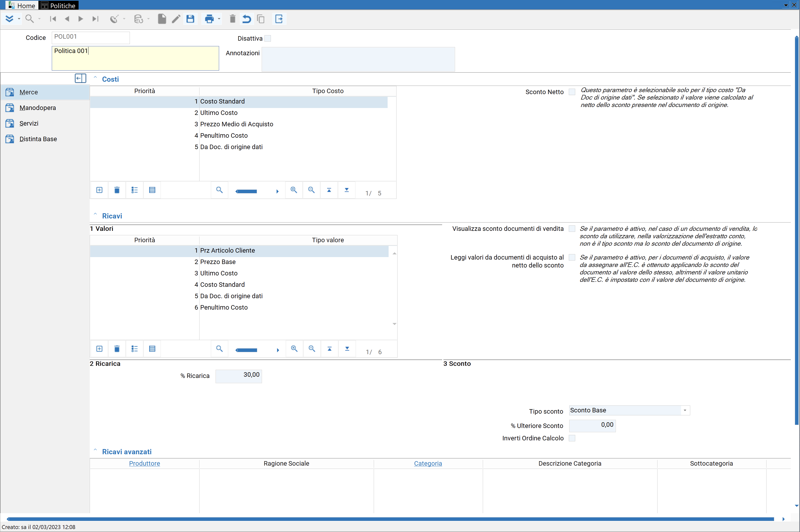Image resolution: width=800 pixels, height=532 pixels.
Task: Go to last record with toolbar arrow
Action: (x=95, y=19)
